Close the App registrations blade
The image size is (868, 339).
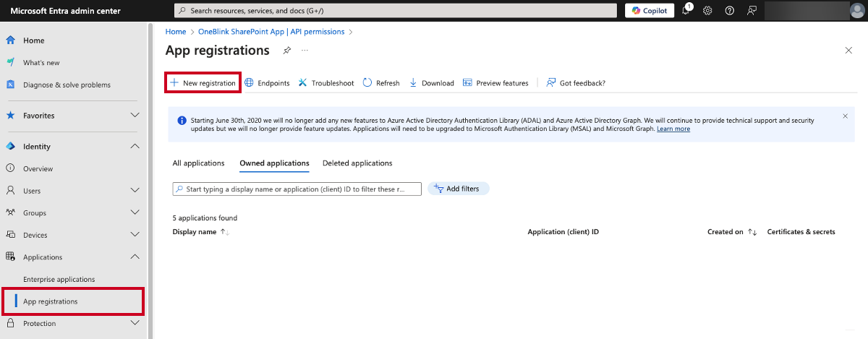pos(848,51)
